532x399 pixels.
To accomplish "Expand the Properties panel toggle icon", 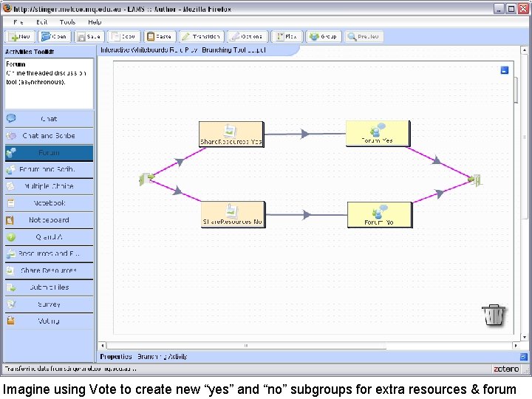I will [524, 357].
